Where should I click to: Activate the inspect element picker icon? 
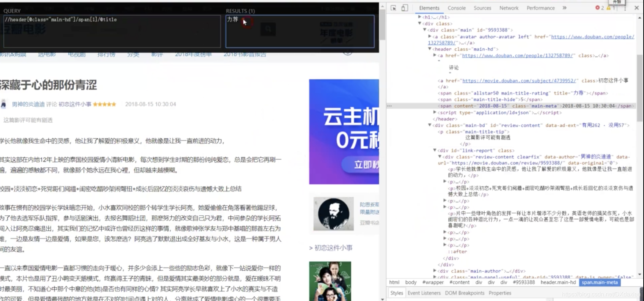pyautogui.click(x=393, y=8)
